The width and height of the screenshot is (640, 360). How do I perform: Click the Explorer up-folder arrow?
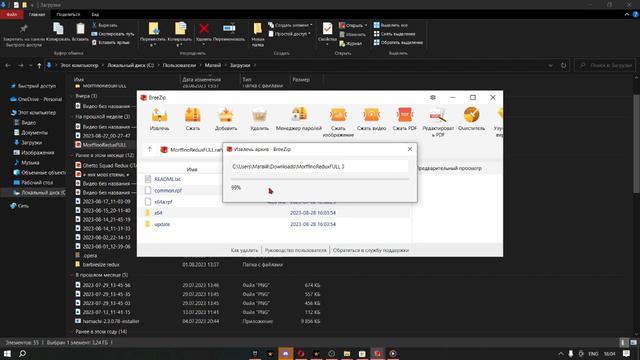(x=39, y=65)
